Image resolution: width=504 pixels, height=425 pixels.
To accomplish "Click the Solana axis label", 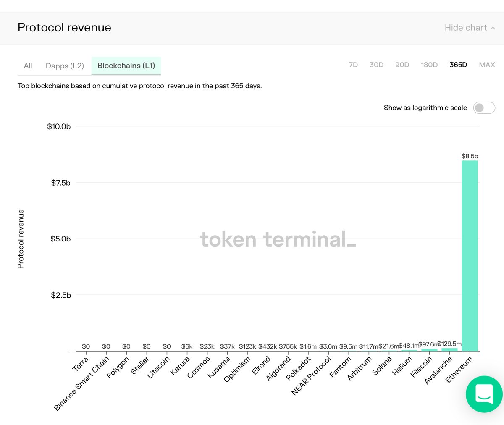I will coord(382,366).
